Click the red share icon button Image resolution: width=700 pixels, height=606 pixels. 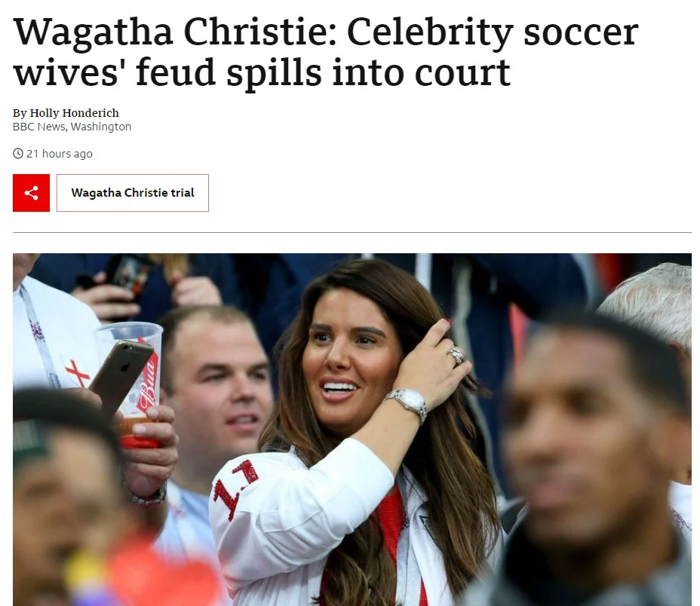coord(31,193)
